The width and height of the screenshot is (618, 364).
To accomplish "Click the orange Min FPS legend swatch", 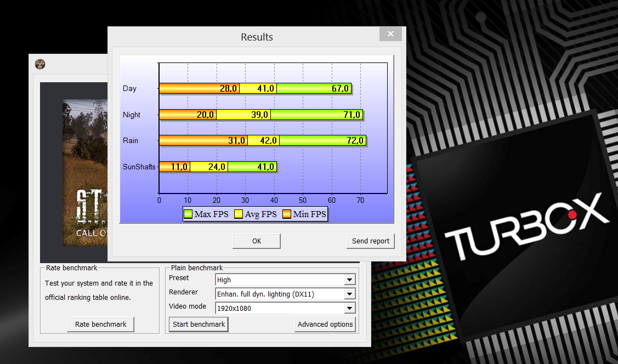I will click(287, 214).
